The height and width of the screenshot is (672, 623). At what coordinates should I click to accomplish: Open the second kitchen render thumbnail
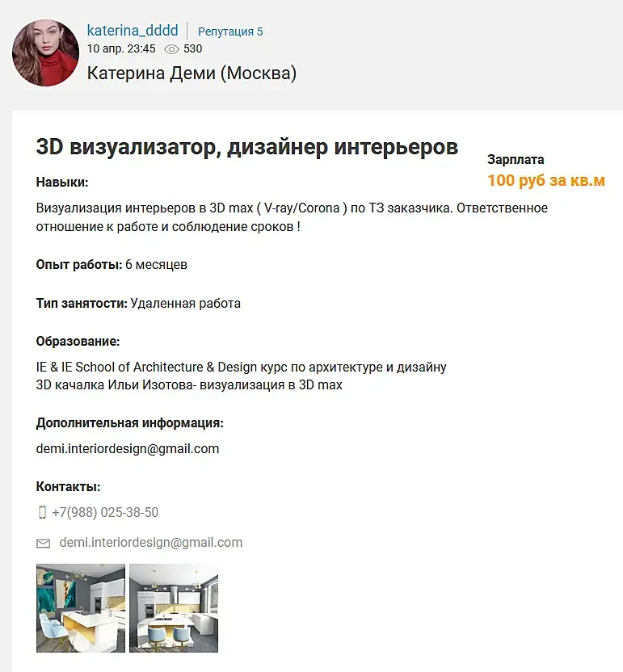pos(174,608)
